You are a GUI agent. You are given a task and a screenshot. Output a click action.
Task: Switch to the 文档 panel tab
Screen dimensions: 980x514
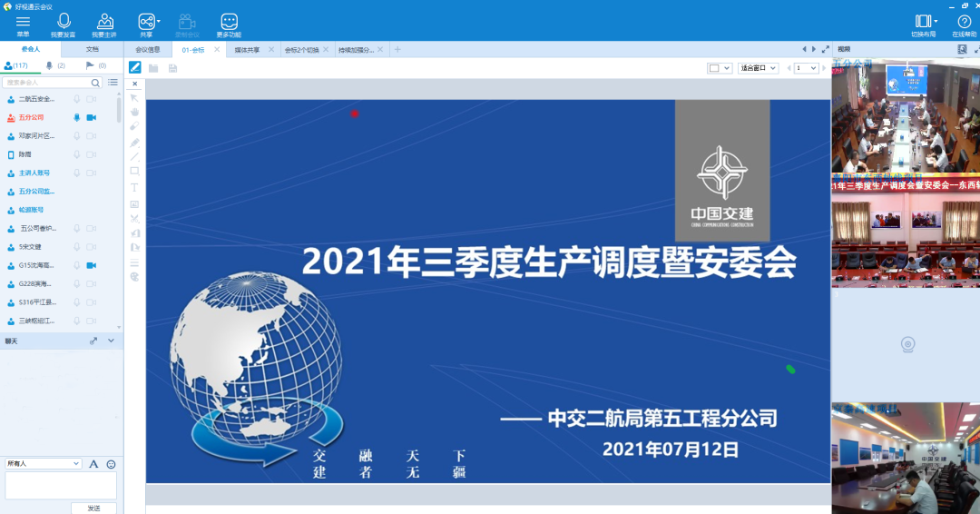pyautogui.click(x=93, y=49)
